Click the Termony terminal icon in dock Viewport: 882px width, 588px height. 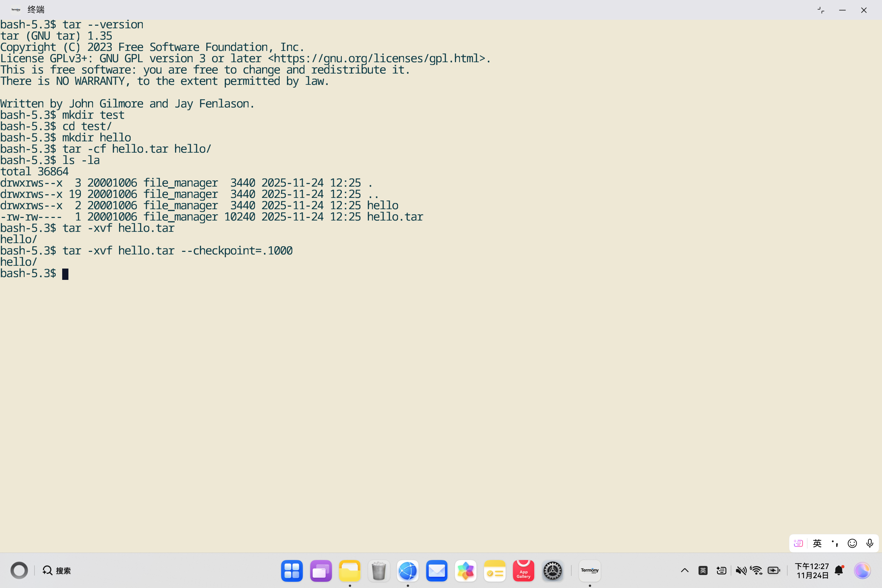click(x=589, y=570)
